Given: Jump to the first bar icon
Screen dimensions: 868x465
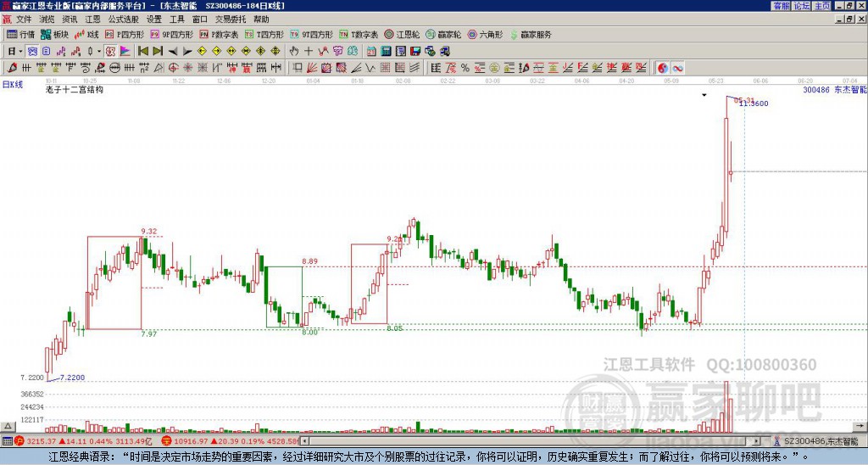Looking at the screenshot, I should tap(142, 52).
